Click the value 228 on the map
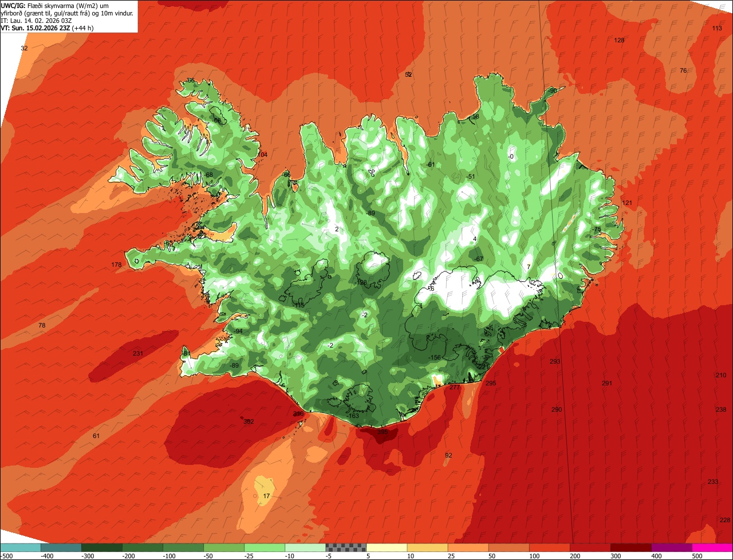 [725, 520]
